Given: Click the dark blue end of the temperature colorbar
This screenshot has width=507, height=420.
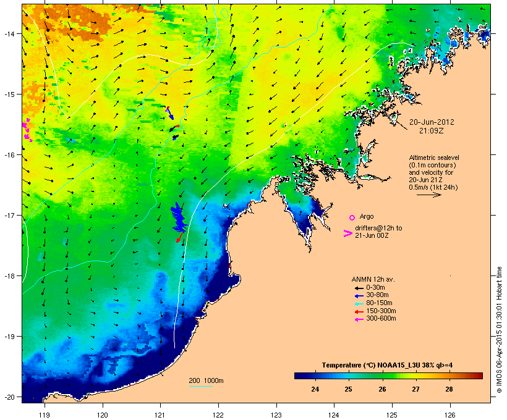Looking at the screenshot, I should click(299, 376).
